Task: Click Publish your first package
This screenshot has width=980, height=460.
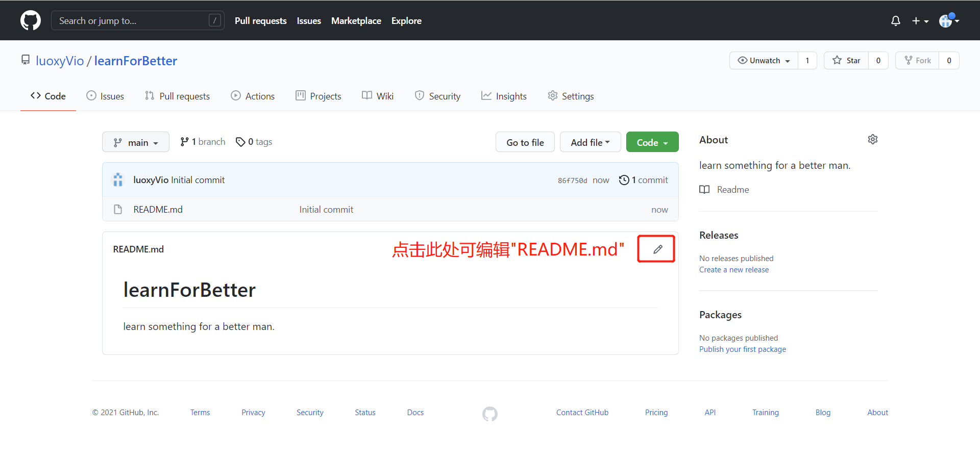Action: pyautogui.click(x=743, y=349)
